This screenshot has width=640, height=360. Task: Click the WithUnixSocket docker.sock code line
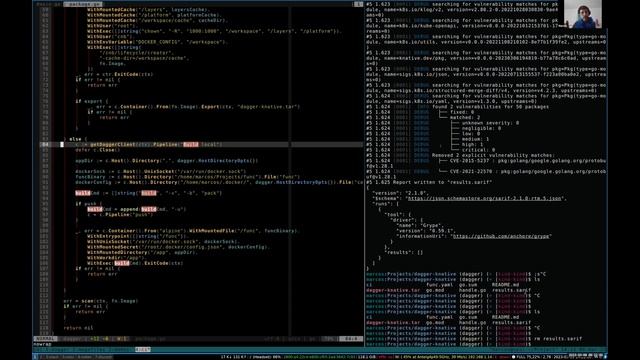tap(163, 242)
